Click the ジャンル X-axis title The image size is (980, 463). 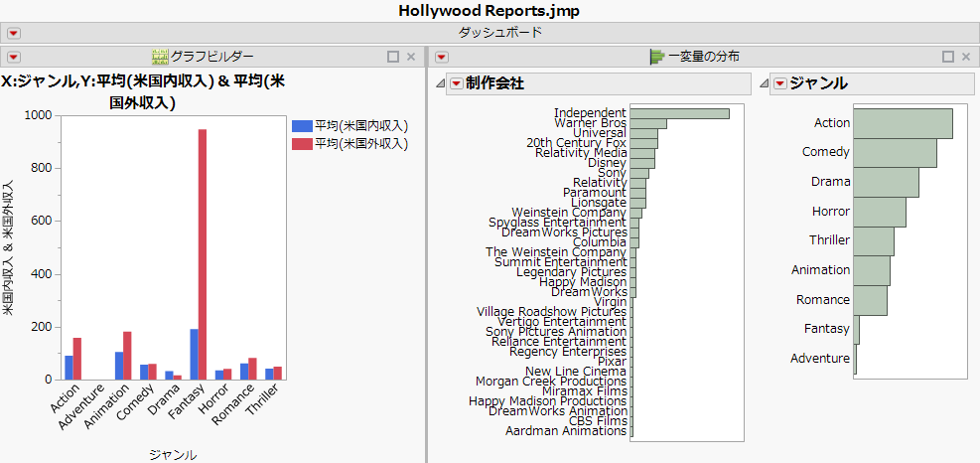(172, 454)
